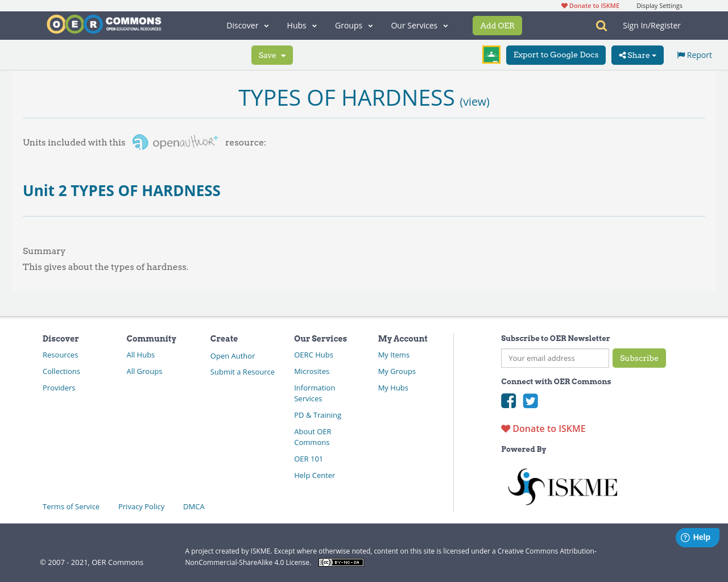The width and height of the screenshot is (728, 582).
Task: Open search with the magnifier icon
Action: tap(600, 25)
